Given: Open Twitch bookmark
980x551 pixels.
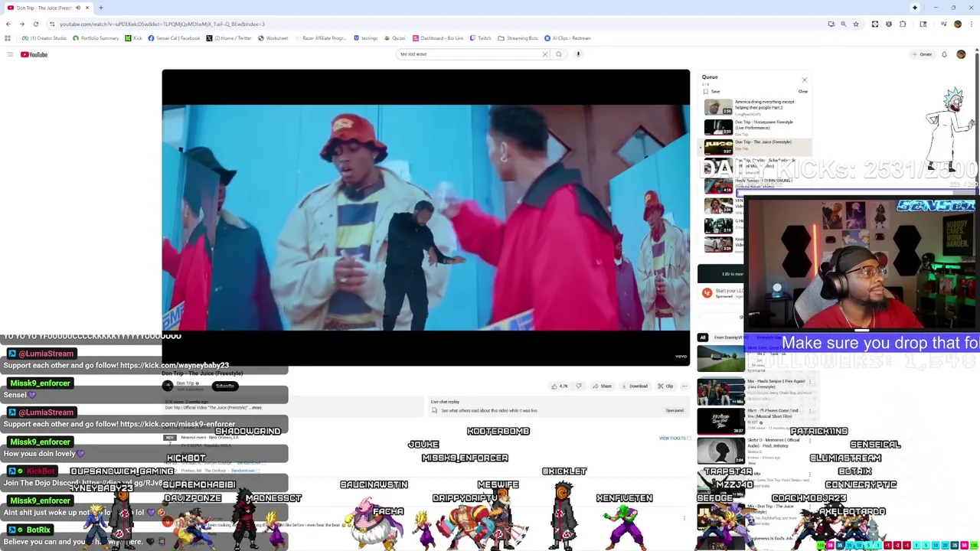Looking at the screenshot, I should 480,38.
